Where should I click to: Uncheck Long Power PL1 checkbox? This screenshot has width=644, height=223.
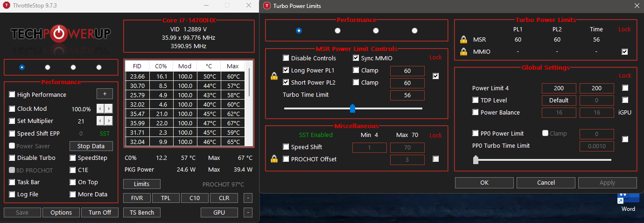pos(286,70)
